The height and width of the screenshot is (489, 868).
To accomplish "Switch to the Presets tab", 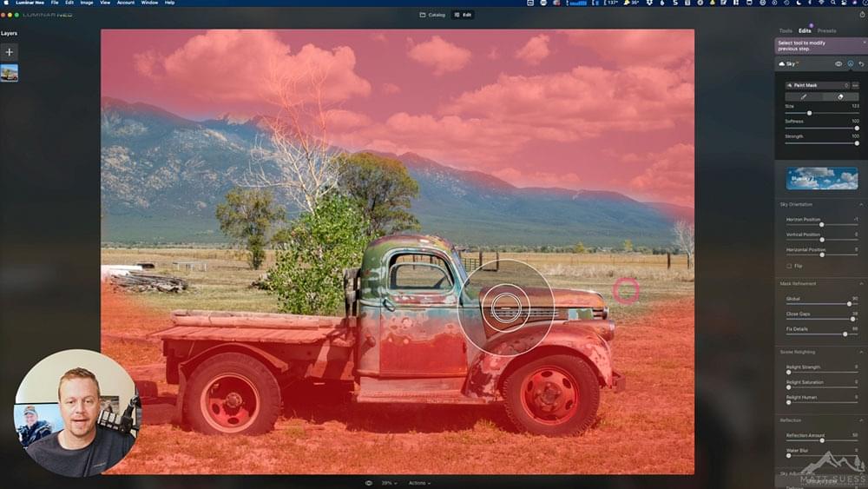I will tap(826, 30).
